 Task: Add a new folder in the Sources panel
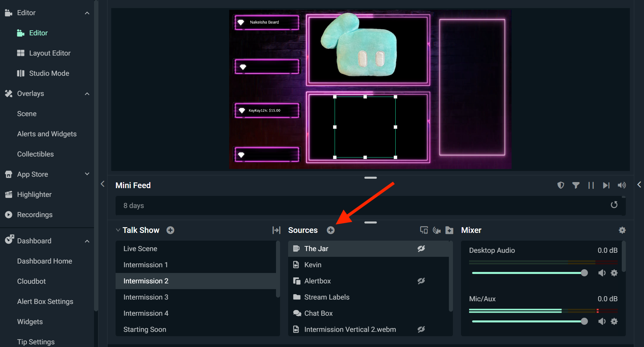coord(449,230)
